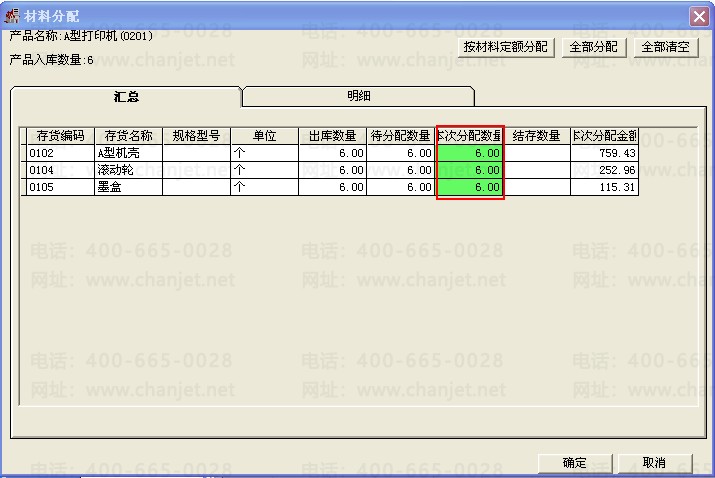The height and width of the screenshot is (478, 715).
Task: Click the 材料分配 title bar icon
Action: [x=12, y=16]
